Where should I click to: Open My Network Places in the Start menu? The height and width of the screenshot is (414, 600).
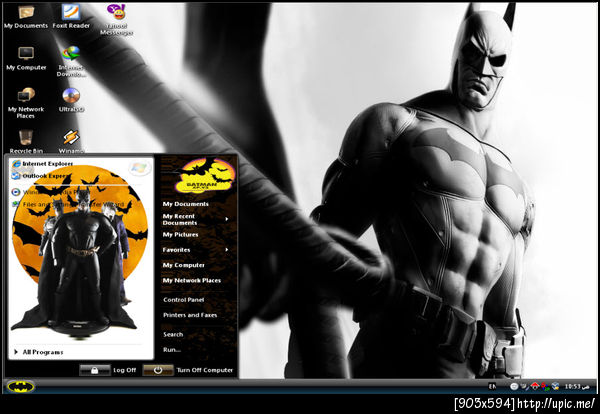192,280
